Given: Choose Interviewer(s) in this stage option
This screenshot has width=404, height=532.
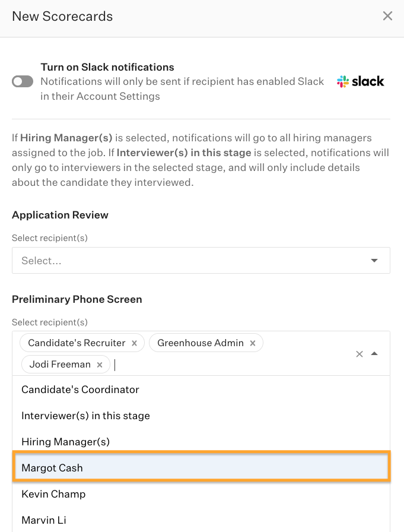Looking at the screenshot, I should click(85, 416).
